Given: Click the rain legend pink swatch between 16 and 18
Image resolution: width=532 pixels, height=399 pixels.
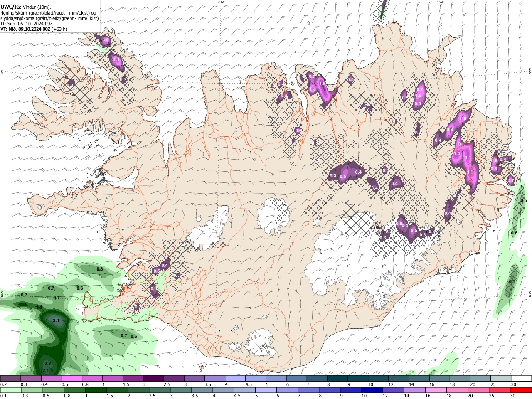Looking at the screenshot, I should [436, 390].
